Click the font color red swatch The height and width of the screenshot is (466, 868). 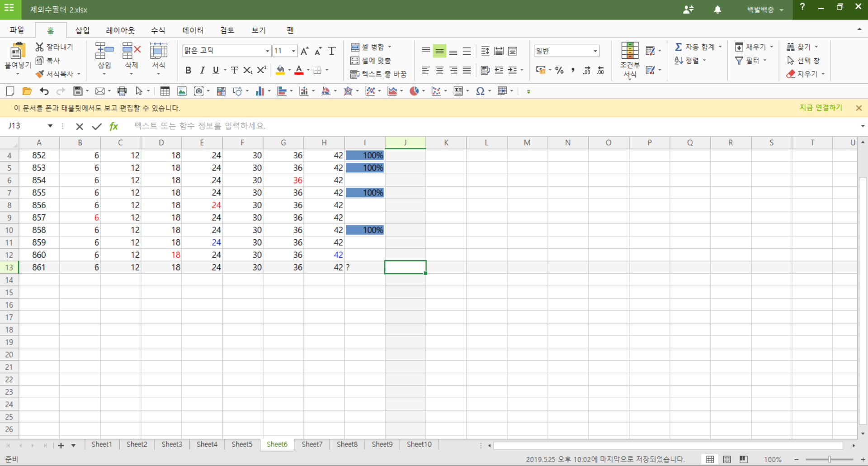(299, 70)
